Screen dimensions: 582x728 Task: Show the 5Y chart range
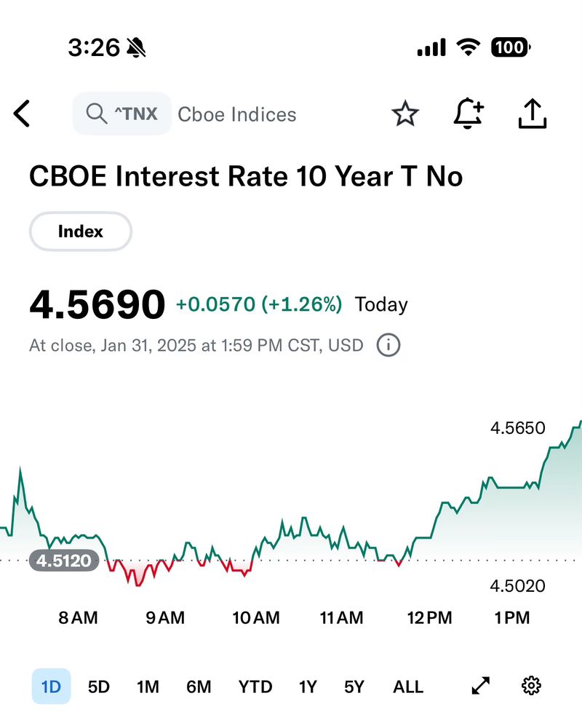[x=354, y=687]
